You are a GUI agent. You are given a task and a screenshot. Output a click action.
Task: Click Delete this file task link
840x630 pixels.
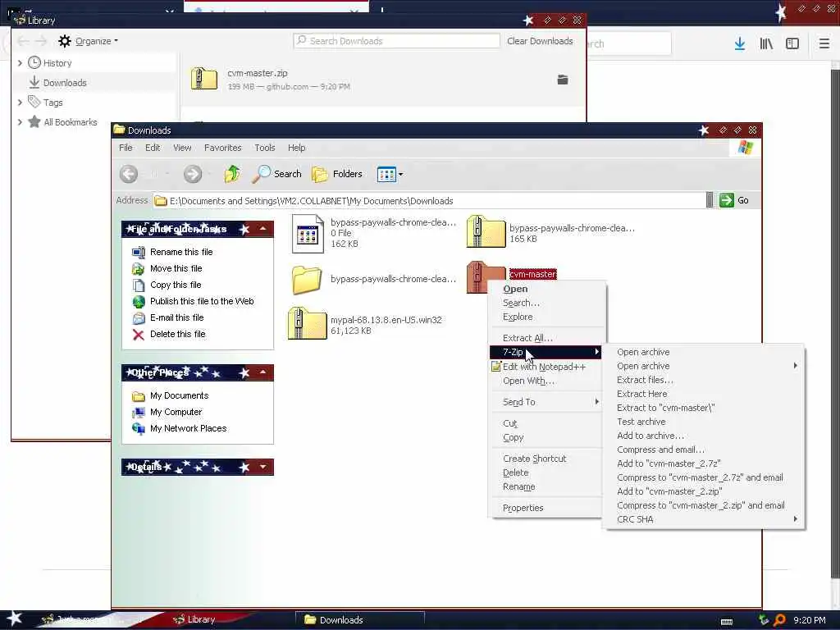[x=178, y=335]
